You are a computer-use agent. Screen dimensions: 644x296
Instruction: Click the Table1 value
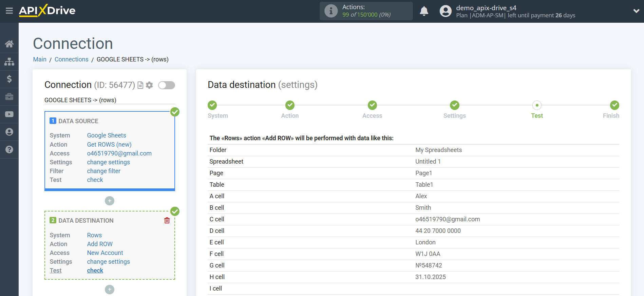424,185
